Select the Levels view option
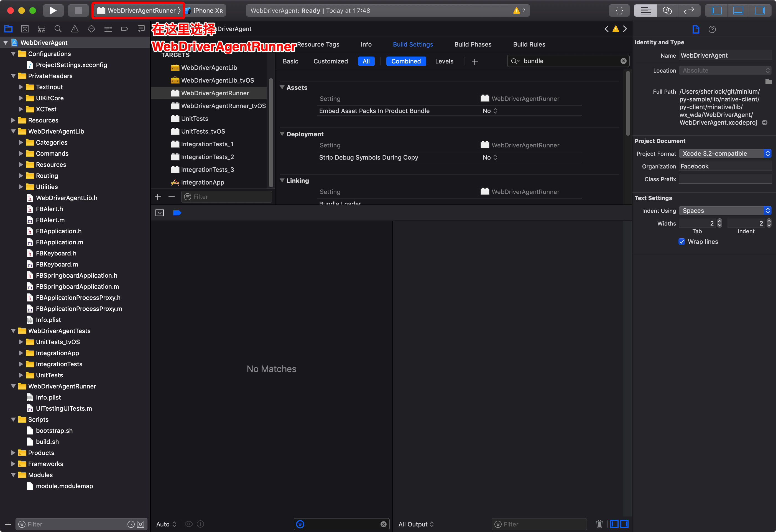 444,62
